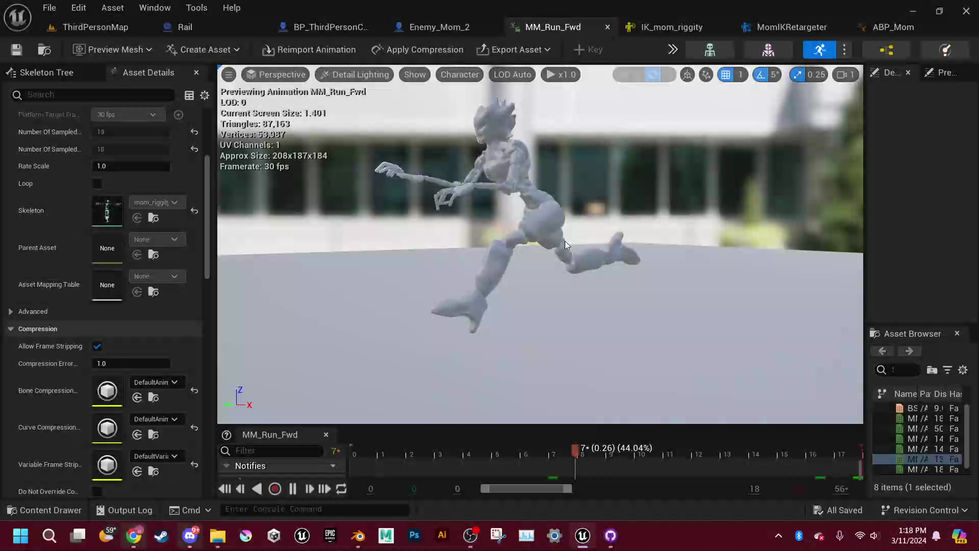Open viewport hamburger options menu
The image size is (979, 551).
pos(229,74)
